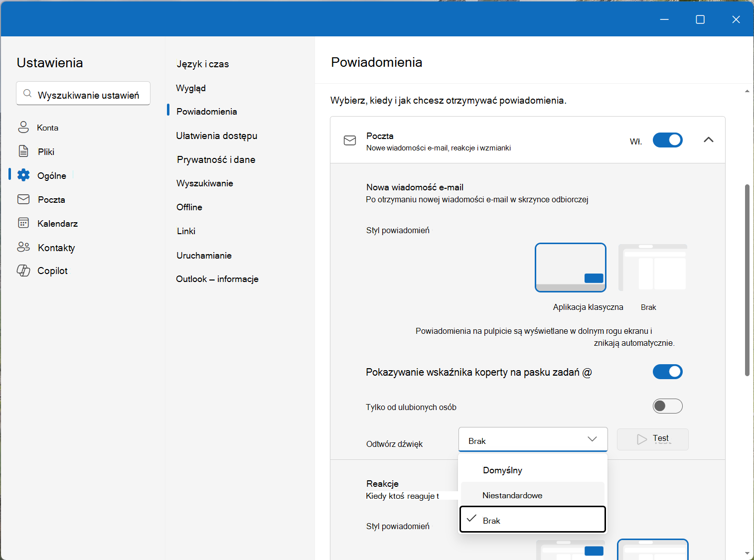Toggle the taskbar envelope indicator switch
Screen dimensions: 754x560
(667, 372)
